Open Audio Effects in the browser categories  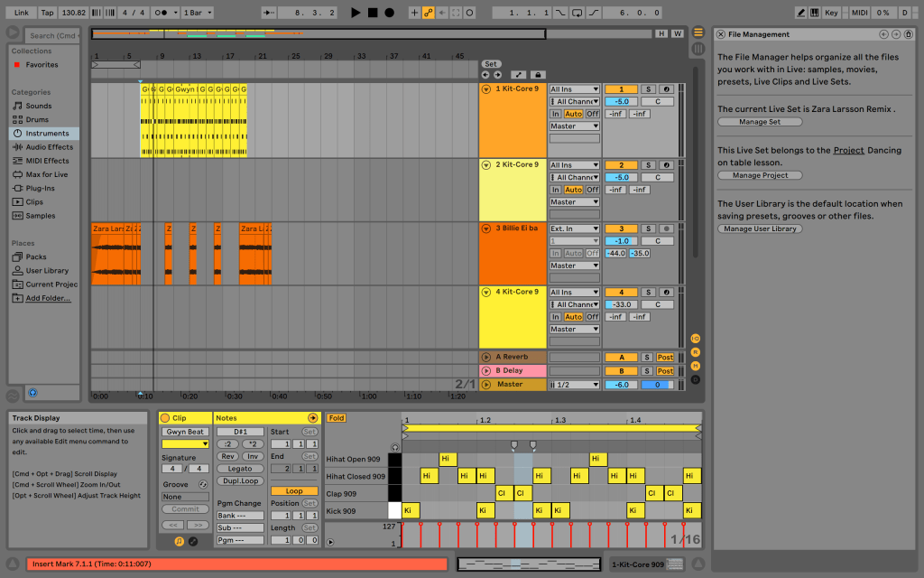[49, 147]
